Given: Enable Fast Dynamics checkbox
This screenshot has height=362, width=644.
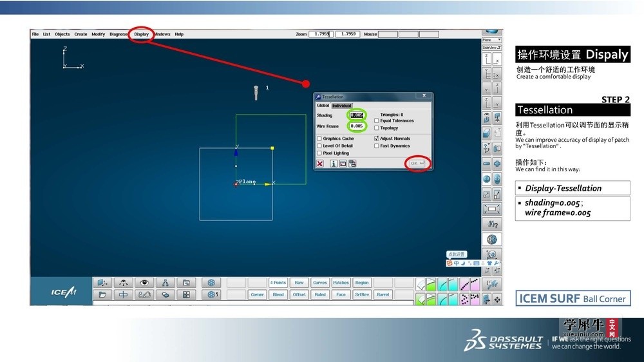Looking at the screenshot, I should 377,146.
